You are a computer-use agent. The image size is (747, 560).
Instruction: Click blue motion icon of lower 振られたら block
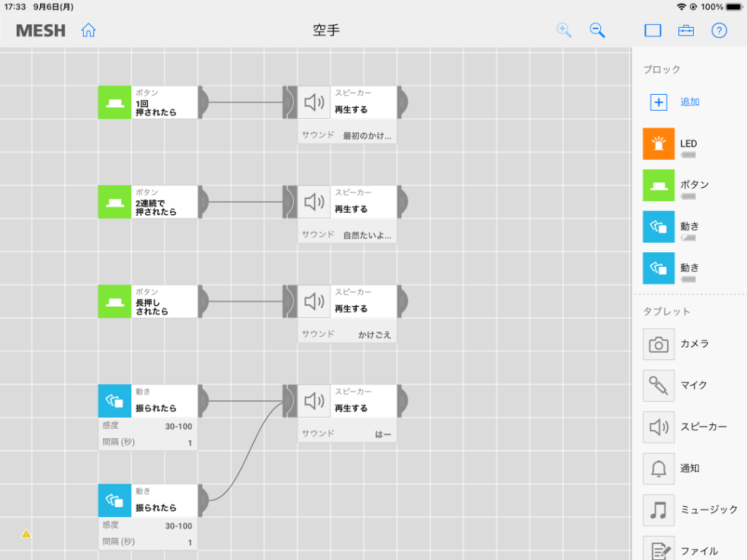115,500
